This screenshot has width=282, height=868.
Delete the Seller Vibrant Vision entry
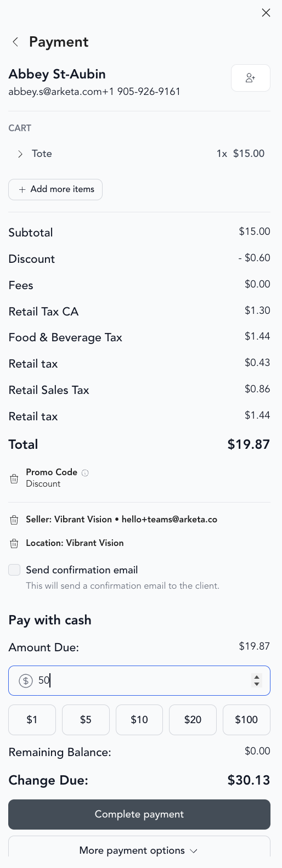[x=14, y=520]
